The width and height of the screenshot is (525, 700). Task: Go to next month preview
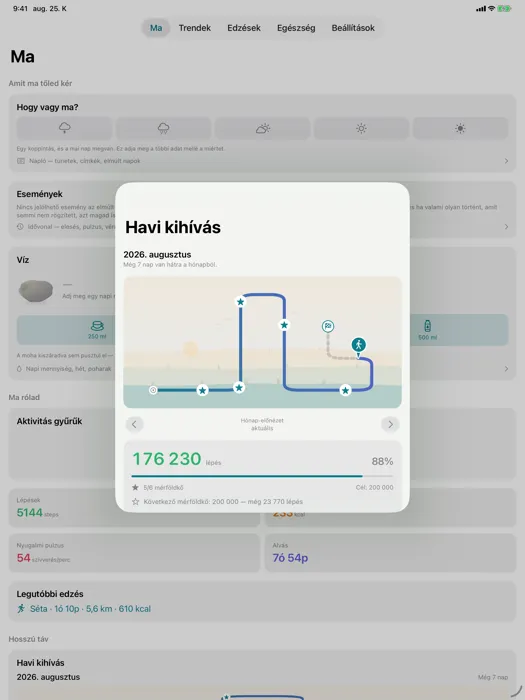[x=390, y=424]
